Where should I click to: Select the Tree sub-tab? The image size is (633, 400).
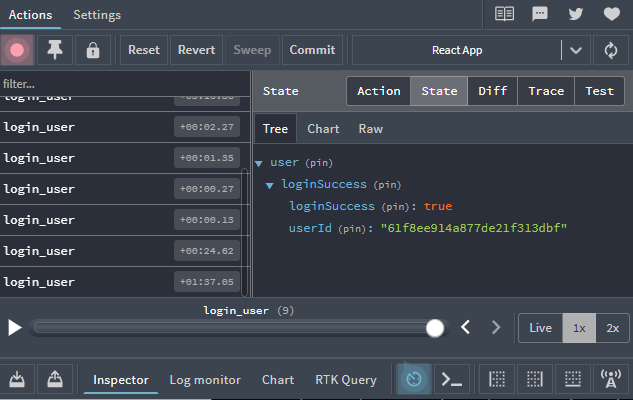(x=275, y=129)
